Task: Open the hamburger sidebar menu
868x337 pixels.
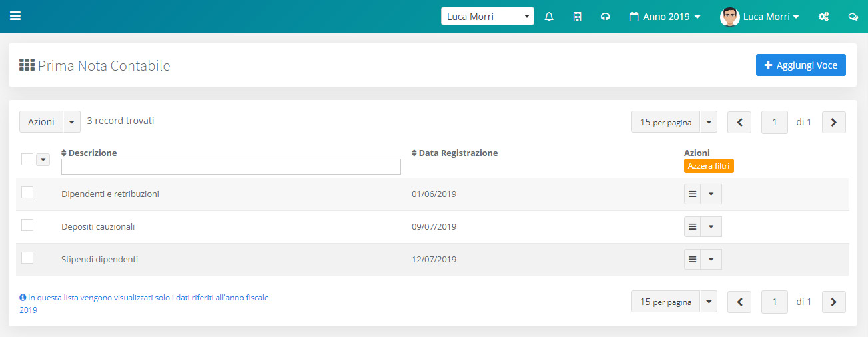Action: tap(15, 16)
